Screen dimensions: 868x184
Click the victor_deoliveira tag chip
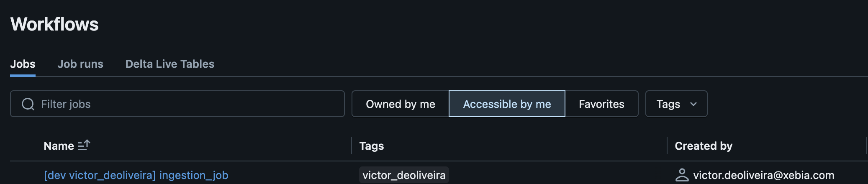point(404,175)
